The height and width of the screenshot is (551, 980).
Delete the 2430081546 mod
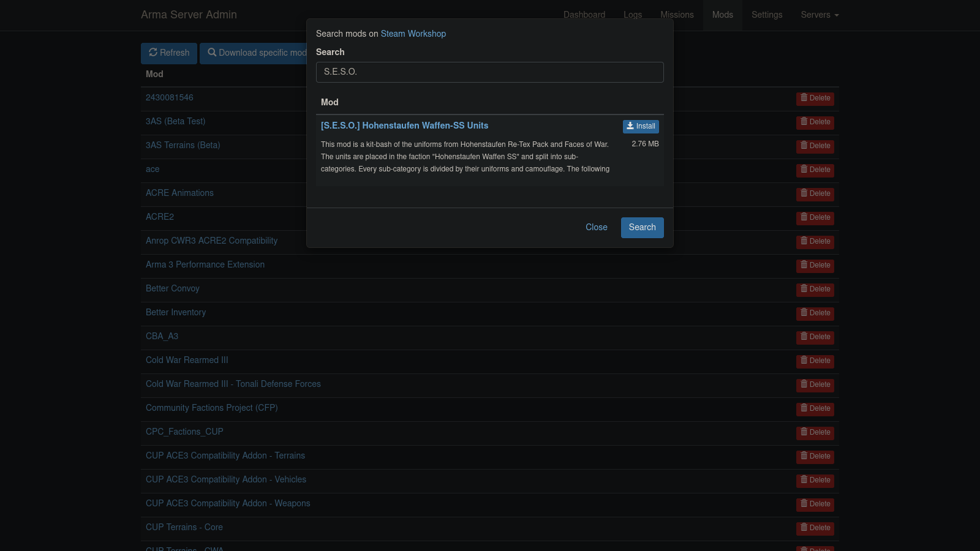tap(815, 99)
